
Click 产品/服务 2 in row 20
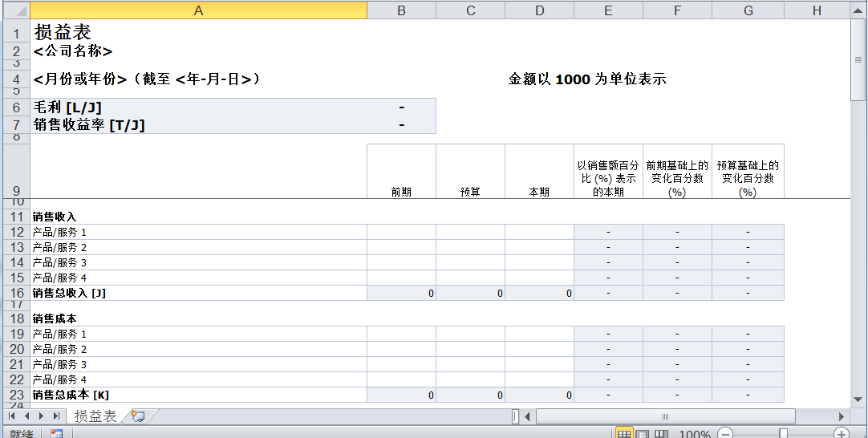point(199,350)
